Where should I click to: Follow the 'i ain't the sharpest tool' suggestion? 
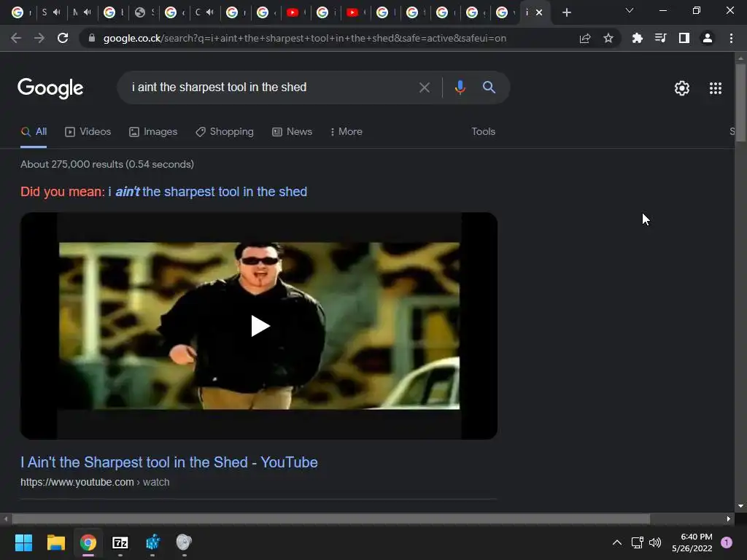[x=208, y=192]
